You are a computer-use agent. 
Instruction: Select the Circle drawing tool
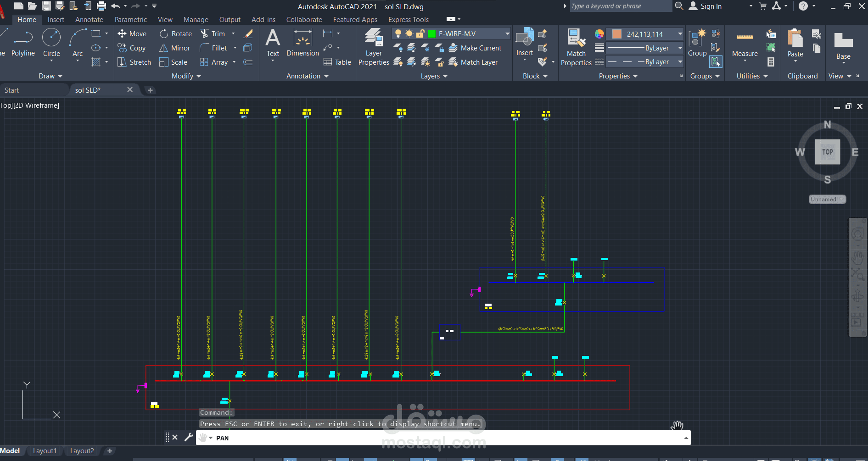(51, 43)
